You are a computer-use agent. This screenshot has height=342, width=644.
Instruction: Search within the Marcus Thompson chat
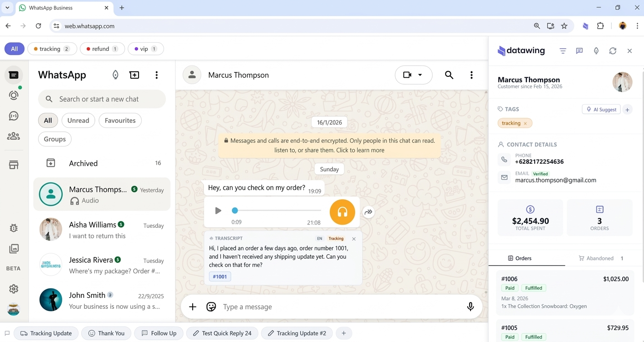pyautogui.click(x=449, y=75)
